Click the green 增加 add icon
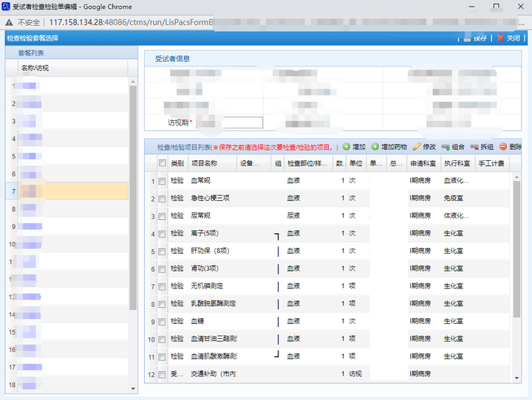 346,147
